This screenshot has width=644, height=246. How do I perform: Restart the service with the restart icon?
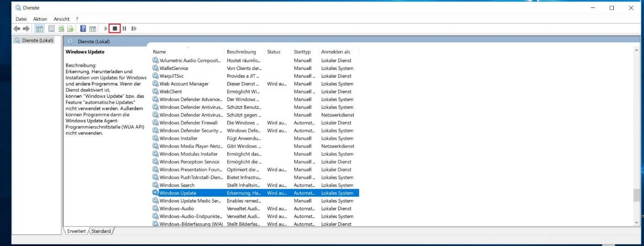coord(134,29)
